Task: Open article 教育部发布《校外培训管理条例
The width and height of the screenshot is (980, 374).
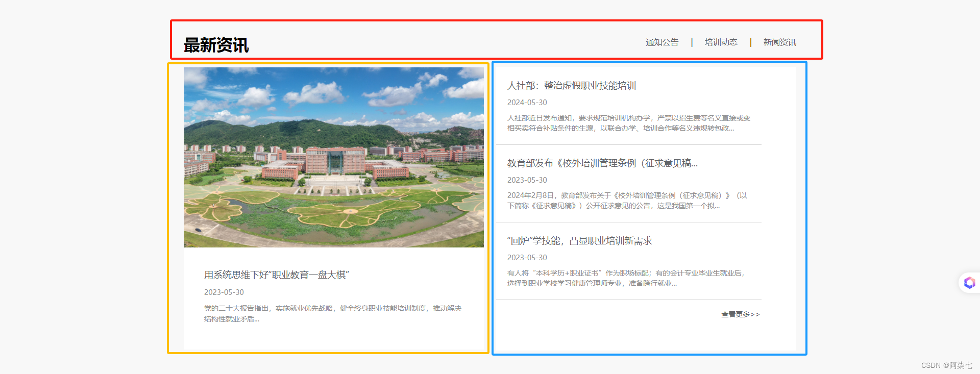Action: point(602,163)
